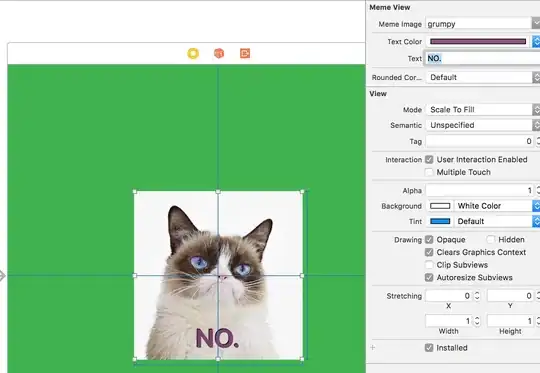Click the Stretching Y field
The height and width of the screenshot is (373, 540).
[510, 296]
